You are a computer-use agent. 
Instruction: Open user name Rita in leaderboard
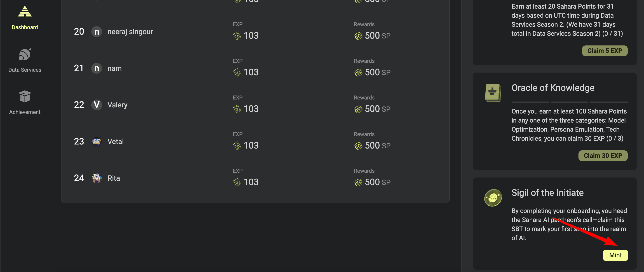114,178
